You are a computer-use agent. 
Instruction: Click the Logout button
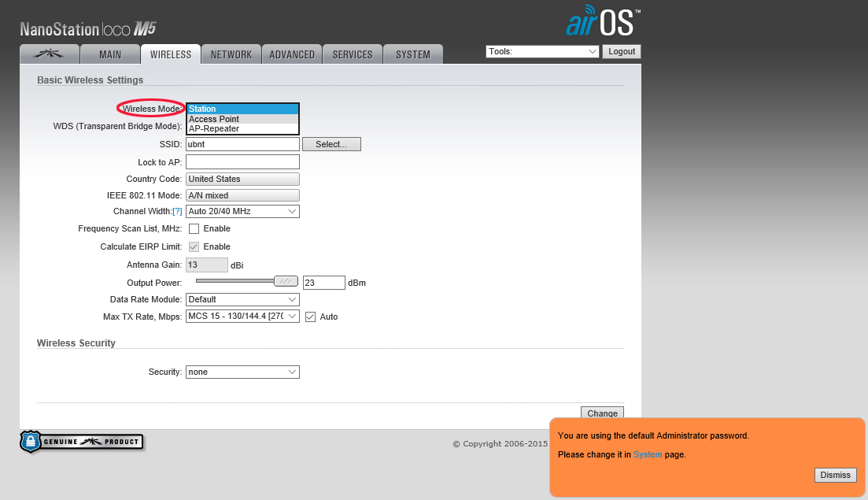coord(622,51)
